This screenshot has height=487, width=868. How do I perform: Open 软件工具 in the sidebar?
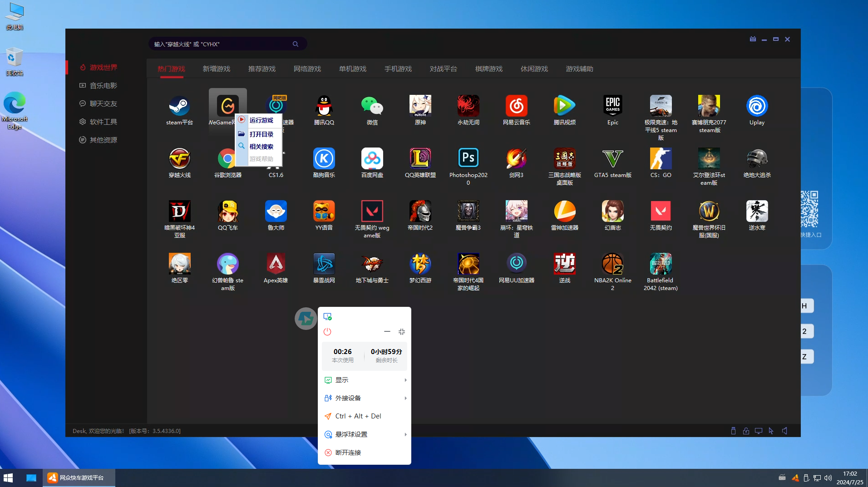click(x=98, y=122)
